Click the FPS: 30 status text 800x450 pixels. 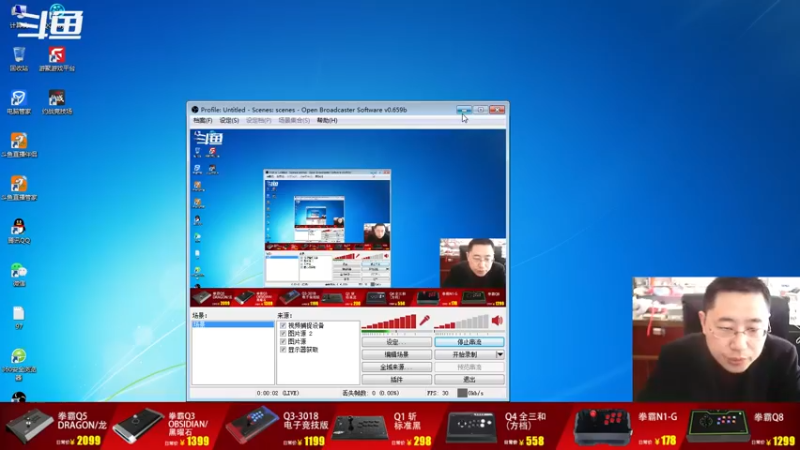438,393
